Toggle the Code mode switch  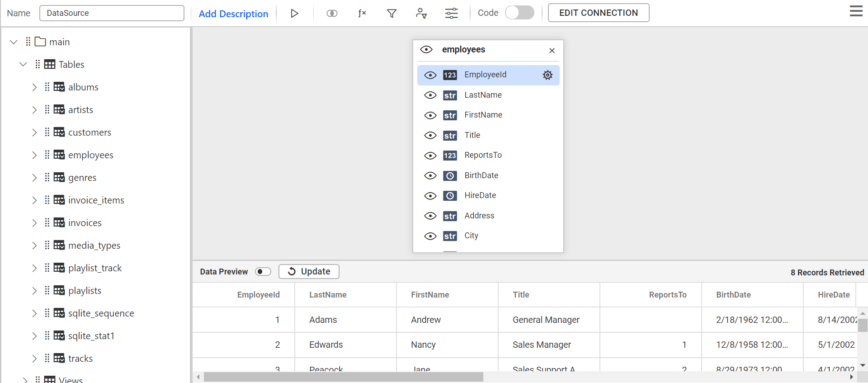tap(519, 13)
